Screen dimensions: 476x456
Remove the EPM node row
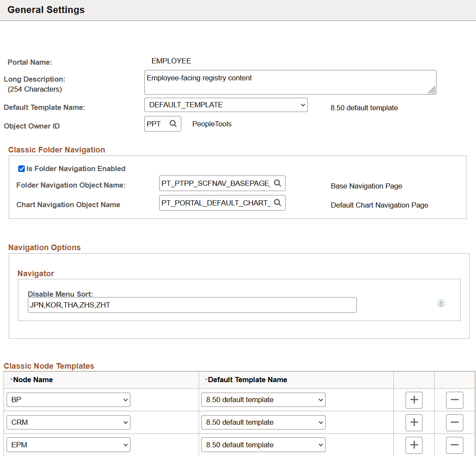pos(455,444)
